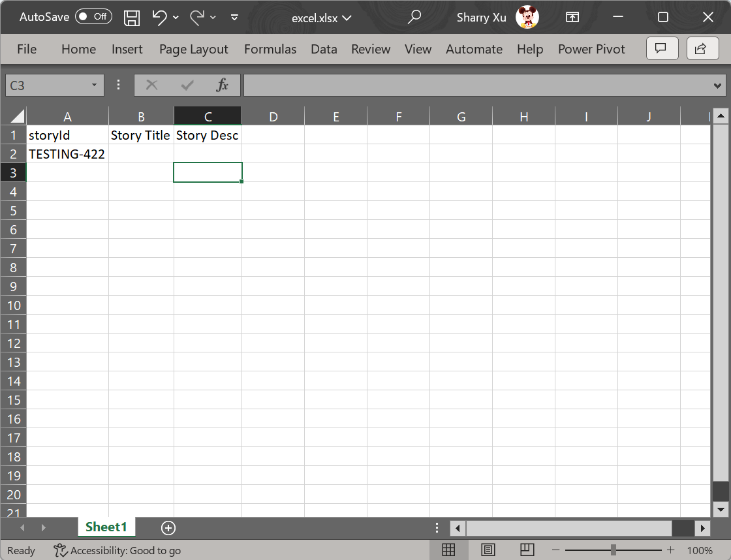Click the Undo arrow icon
The image size is (731, 560).
(x=159, y=18)
